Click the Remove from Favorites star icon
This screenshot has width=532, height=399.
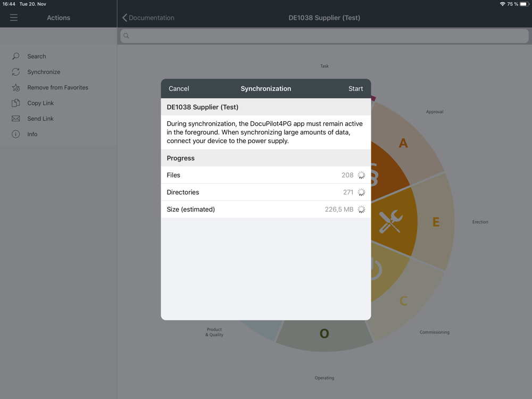(15, 88)
